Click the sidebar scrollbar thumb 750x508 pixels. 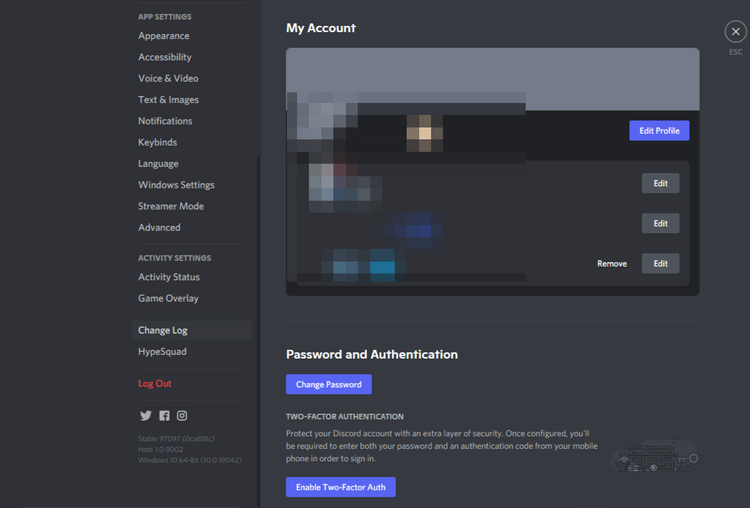(259, 330)
